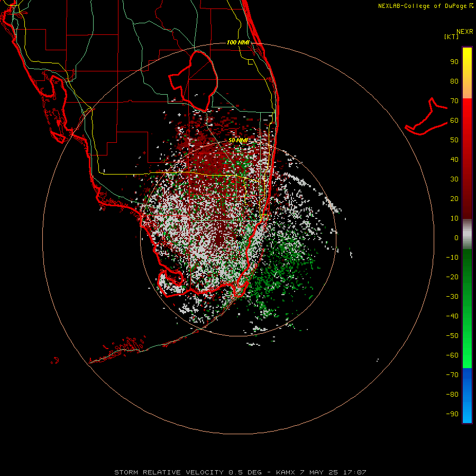476x476 pixels.
Task: Click the 60 value on the velocity scale
Action: pyautogui.click(x=454, y=121)
